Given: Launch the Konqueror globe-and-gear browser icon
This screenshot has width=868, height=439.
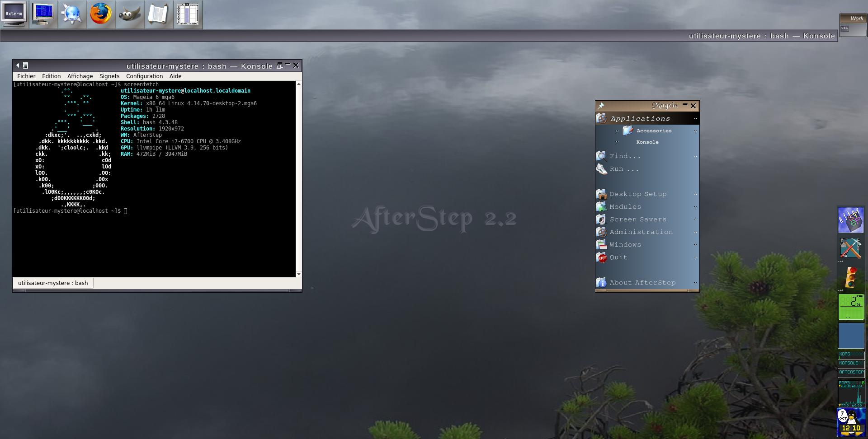Looking at the screenshot, I should point(72,14).
